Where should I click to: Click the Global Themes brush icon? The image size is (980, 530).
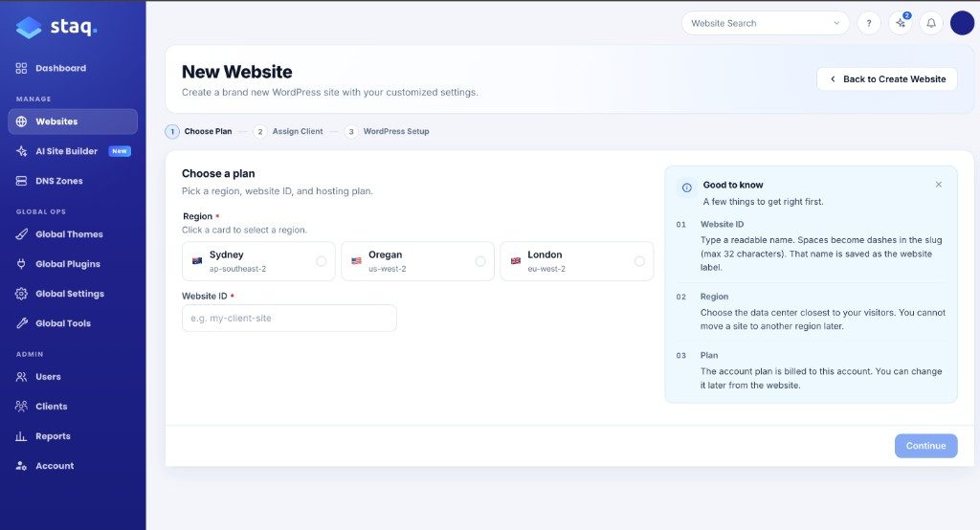[x=21, y=234]
